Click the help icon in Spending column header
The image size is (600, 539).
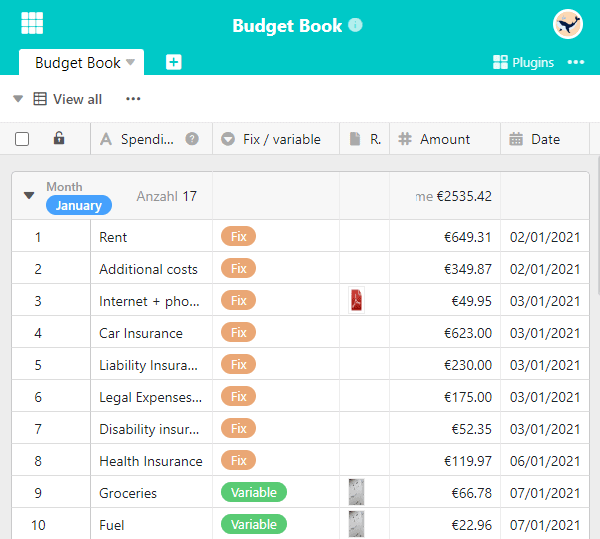(x=192, y=139)
